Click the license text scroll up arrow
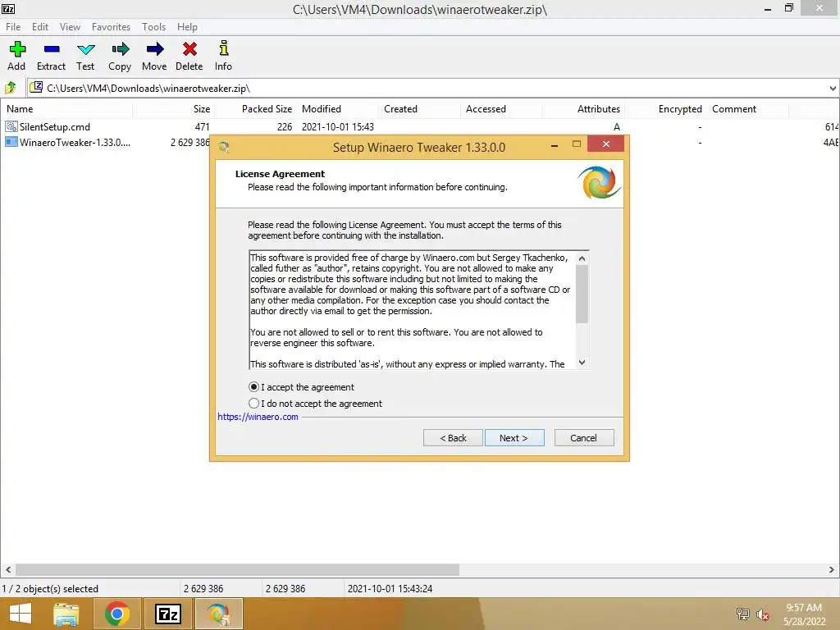The height and width of the screenshot is (630, 840). coord(582,258)
